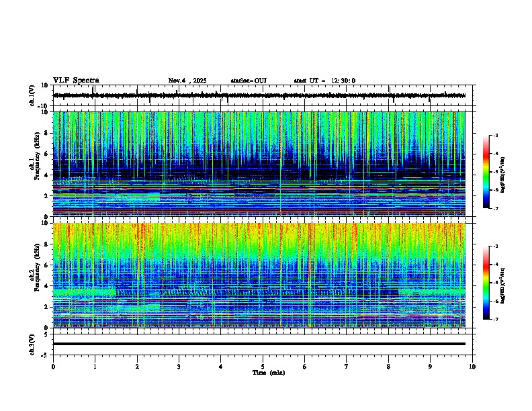Click the "VLF Spectra" plot title
532x411 pixels.
click(x=76, y=81)
